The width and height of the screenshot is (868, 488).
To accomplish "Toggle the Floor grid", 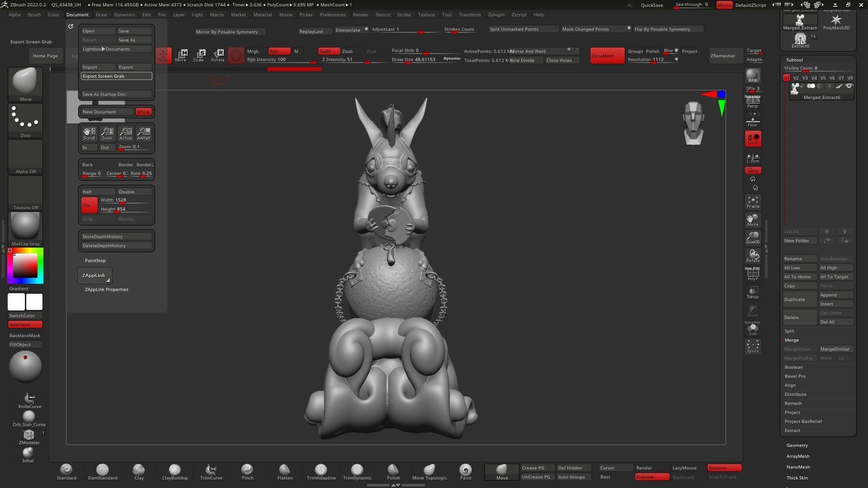I will pos(753,121).
